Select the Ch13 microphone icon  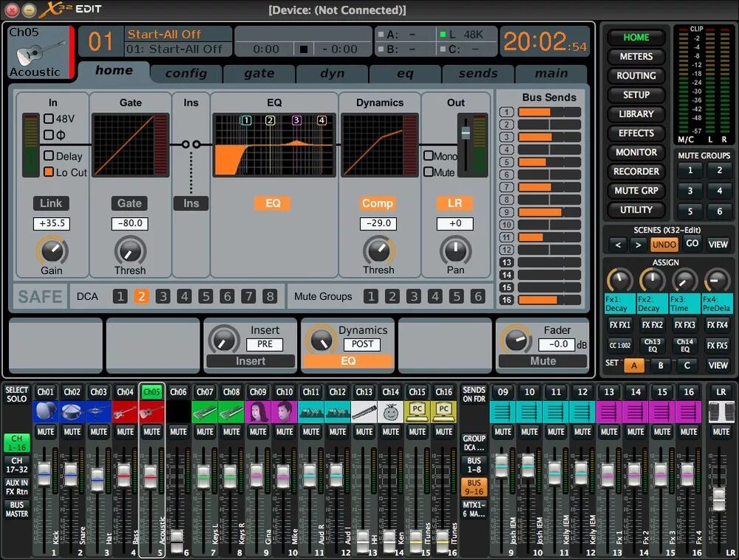tap(364, 412)
